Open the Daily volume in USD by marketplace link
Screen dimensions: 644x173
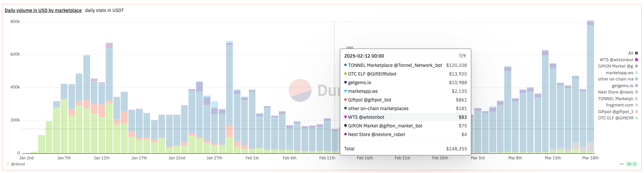click(x=43, y=10)
